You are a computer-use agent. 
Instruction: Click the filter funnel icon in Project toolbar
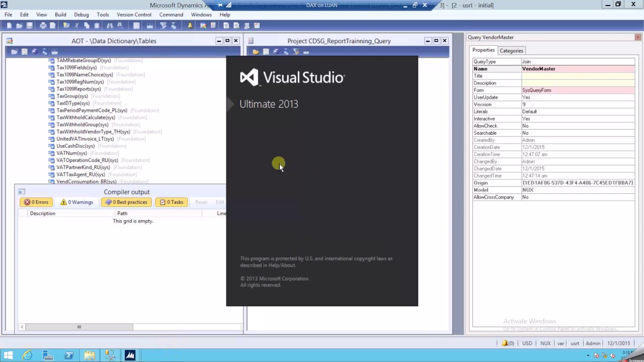click(296, 52)
